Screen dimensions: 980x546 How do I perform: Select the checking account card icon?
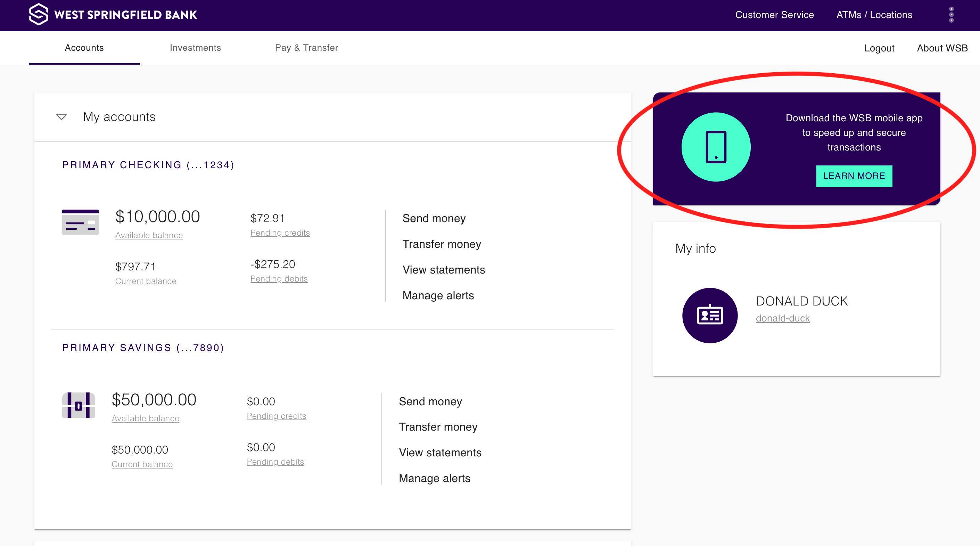click(80, 222)
